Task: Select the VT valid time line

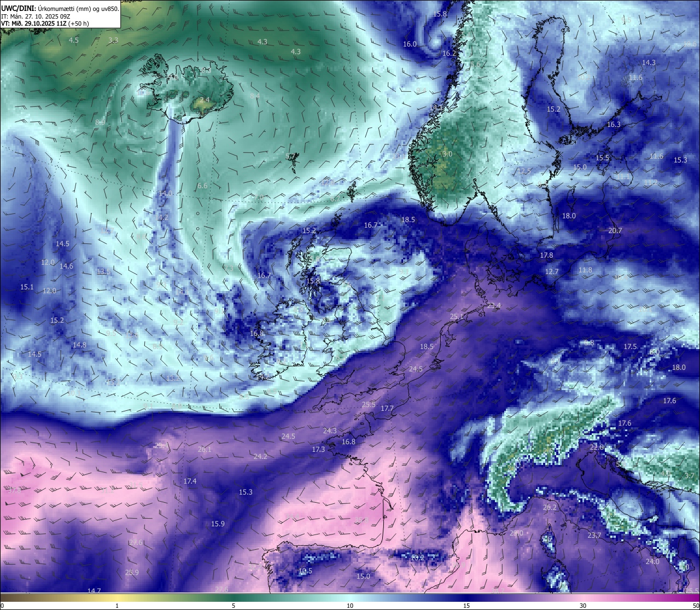Action: pyautogui.click(x=45, y=23)
